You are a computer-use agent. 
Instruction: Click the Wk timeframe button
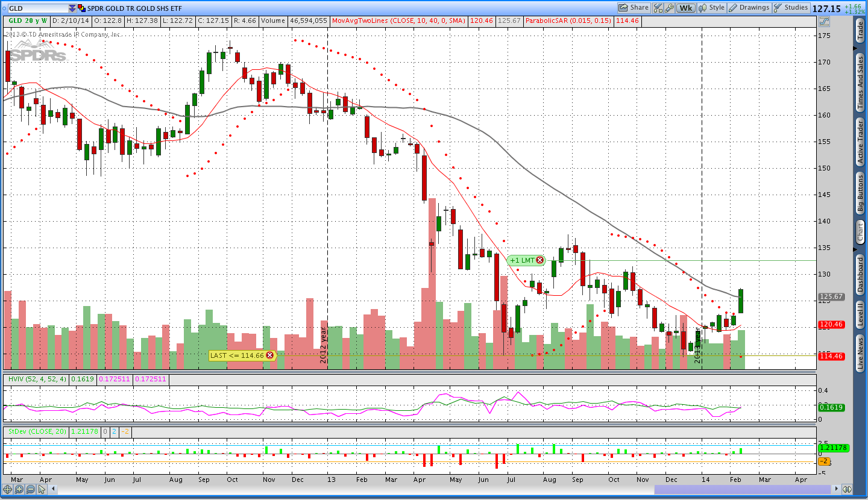tap(685, 8)
